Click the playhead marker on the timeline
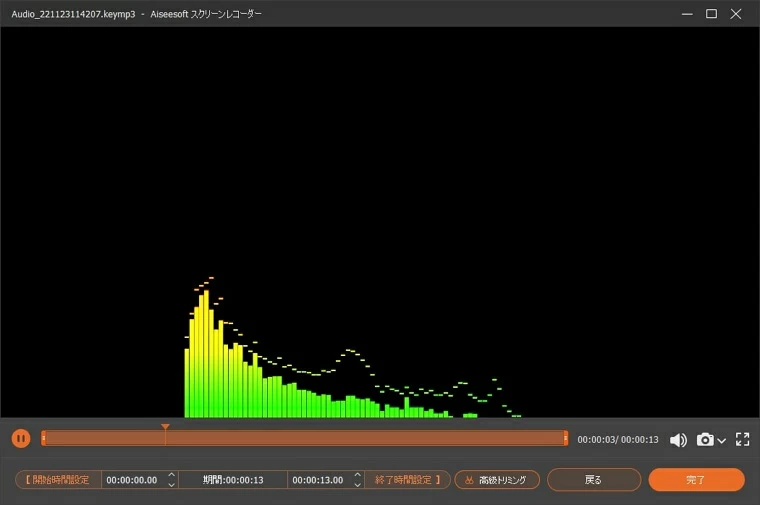Image resolution: width=760 pixels, height=505 pixels. pos(165,428)
